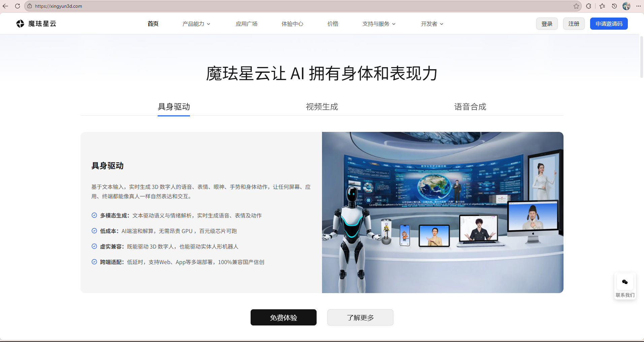Click the browser back arrow
This screenshot has height=342, width=644.
point(5,6)
